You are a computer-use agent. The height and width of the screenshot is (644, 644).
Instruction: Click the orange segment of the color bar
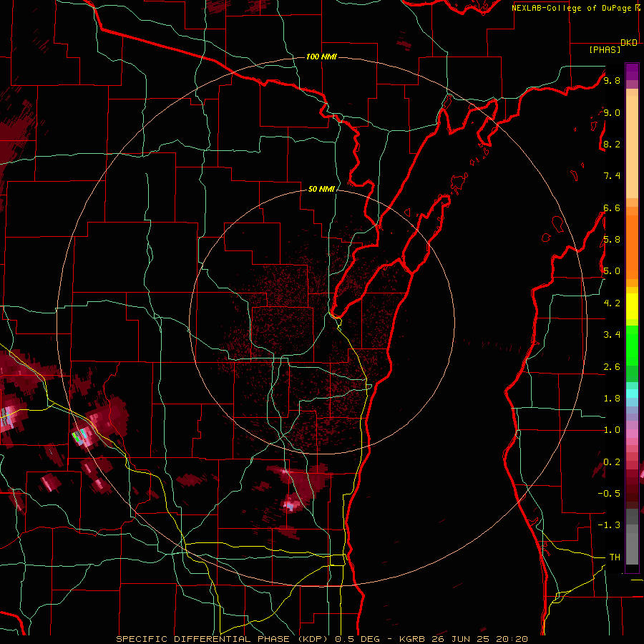point(632,248)
